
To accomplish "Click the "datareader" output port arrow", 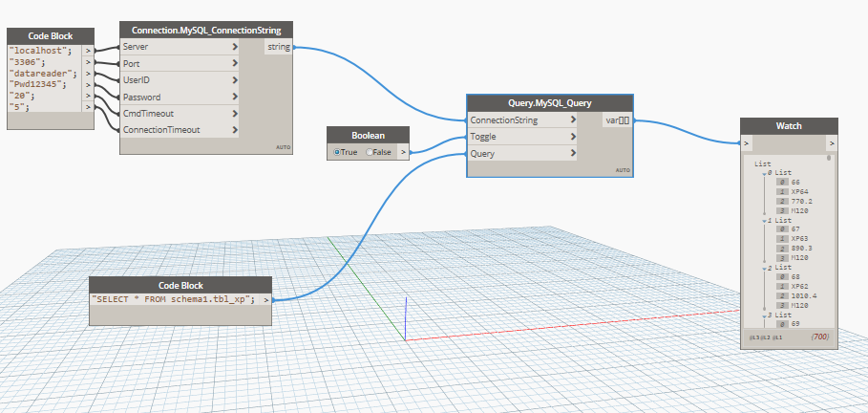I will pyautogui.click(x=88, y=73).
